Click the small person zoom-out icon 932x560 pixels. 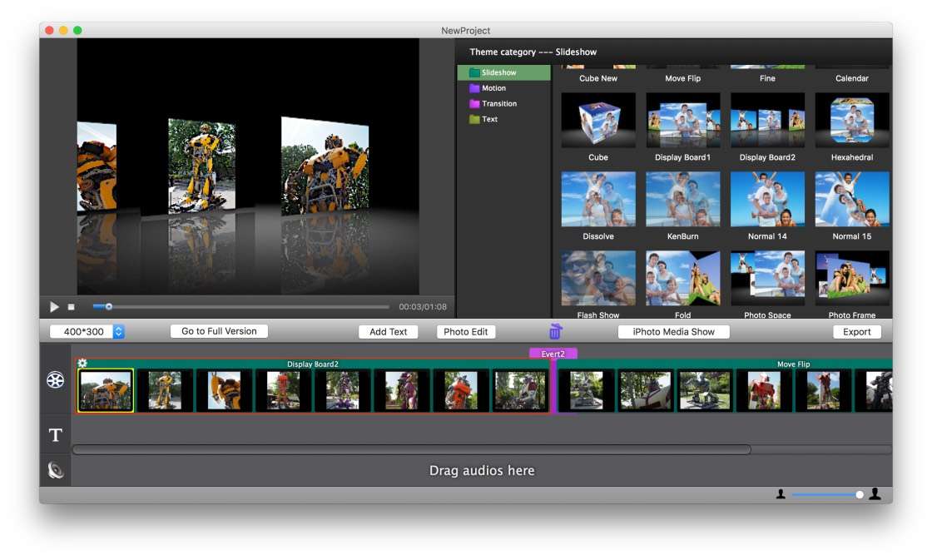click(x=781, y=494)
